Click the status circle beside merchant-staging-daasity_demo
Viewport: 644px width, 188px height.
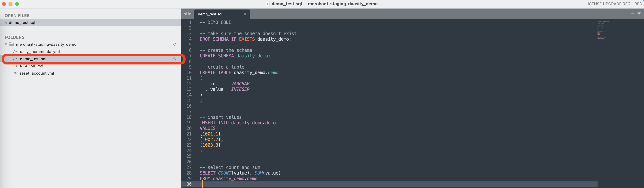point(175,44)
